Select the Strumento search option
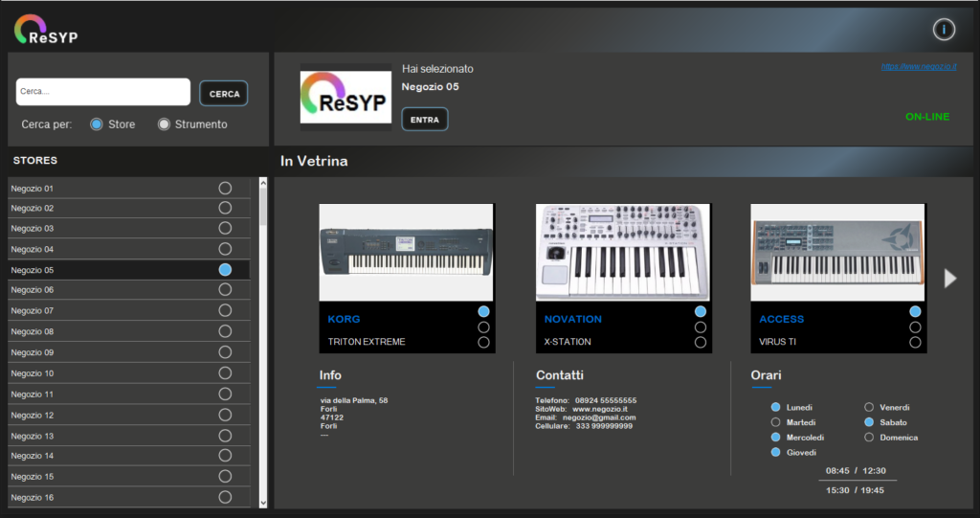The image size is (980, 518). [164, 124]
